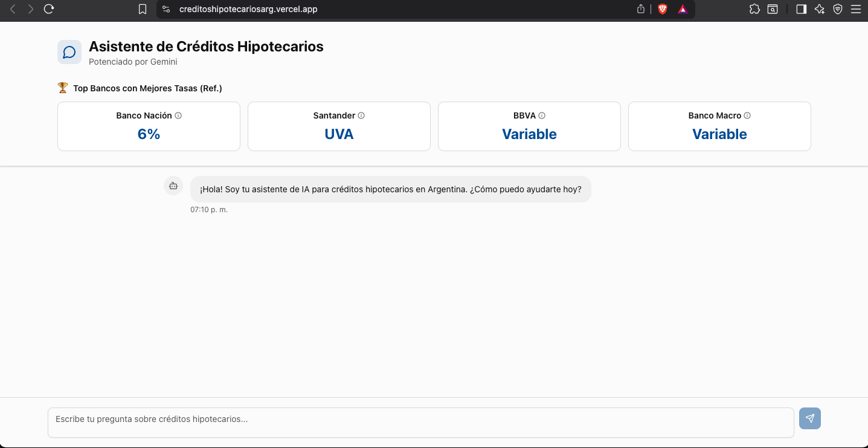Open Leo AI using the sparkle icon
Image resolution: width=868 pixels, height=448 pixels.
[x=819, y=9]
